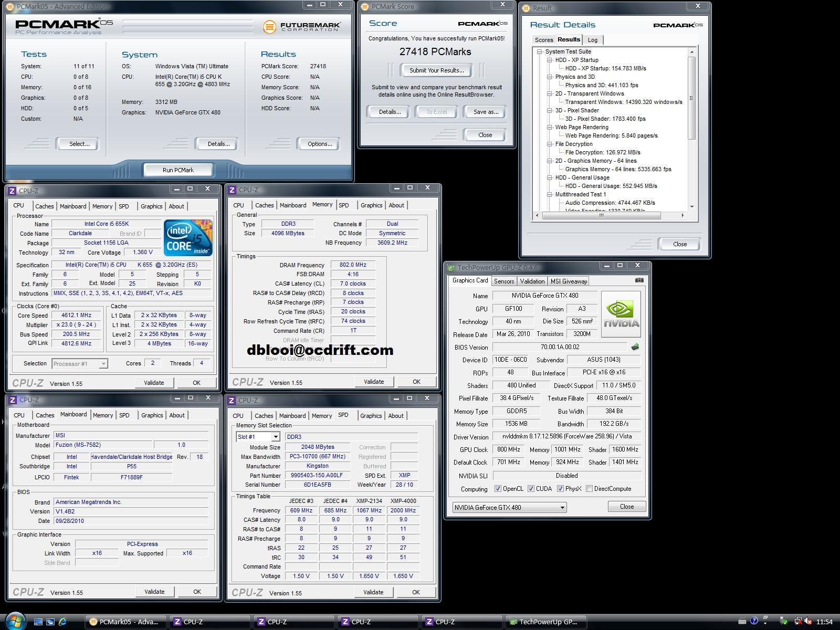This screenshot has width=840, height=630.
Task: Click GPU-Z BIOS save chip icon
Action: tap(635, 347)
